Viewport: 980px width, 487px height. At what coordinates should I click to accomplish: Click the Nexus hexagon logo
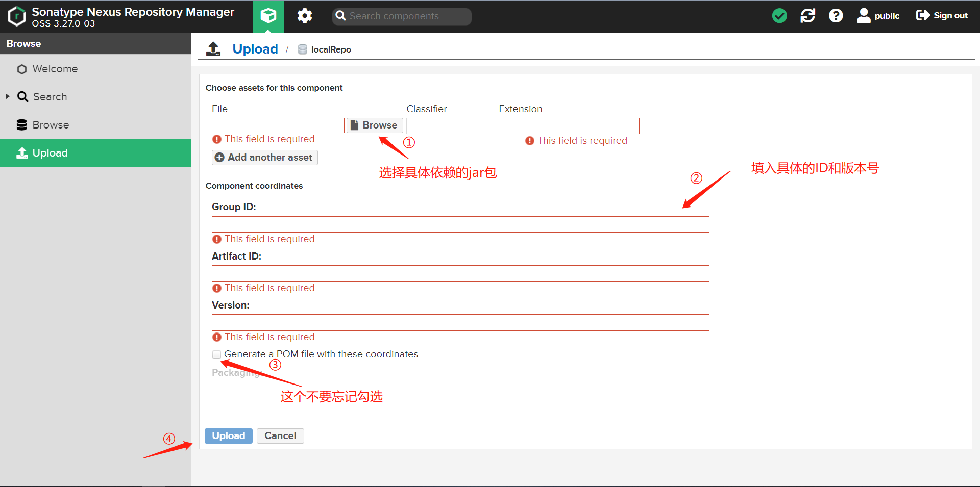pyautogui.click(x=17, y=16)
